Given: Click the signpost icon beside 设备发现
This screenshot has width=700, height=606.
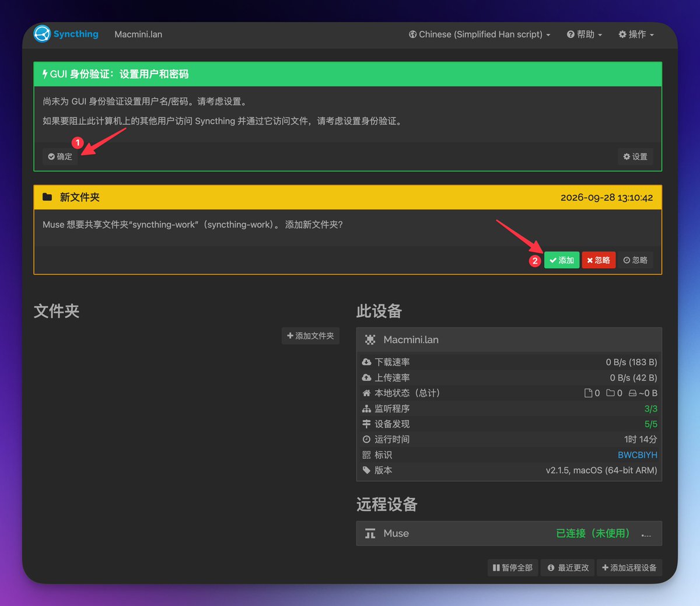Looking at the screenshot, I should pyautogui.click(x=366, y=424).
